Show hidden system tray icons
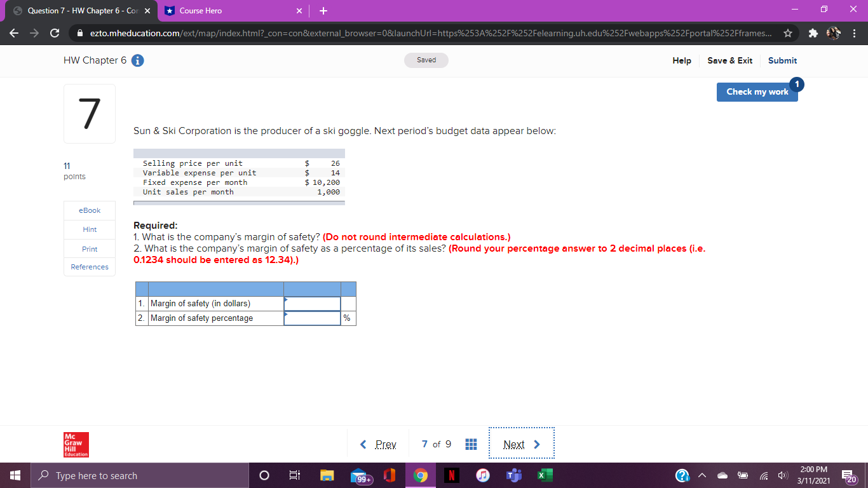This screenshot has height=488, width=868. click(703, 475)
